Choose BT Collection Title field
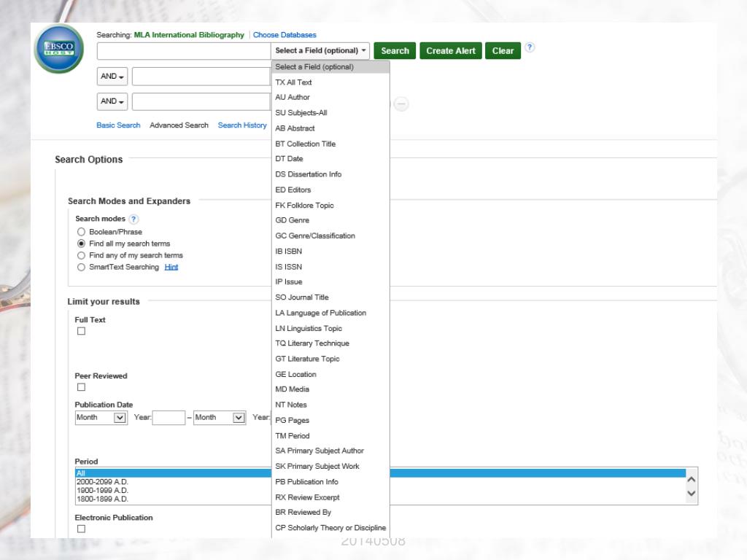 point(330,144)
